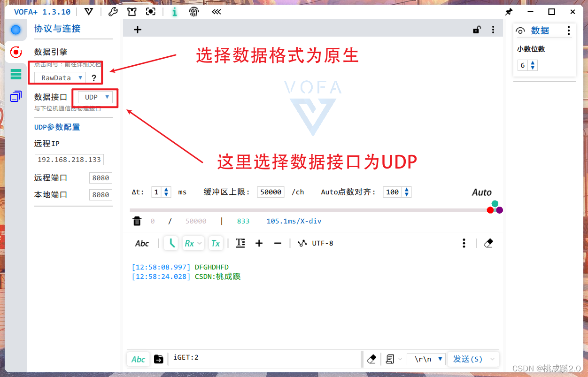This screenshot has width=588, height=377.
Task: Clear the plot buffer with the trash icon
Action: [137, 221]
